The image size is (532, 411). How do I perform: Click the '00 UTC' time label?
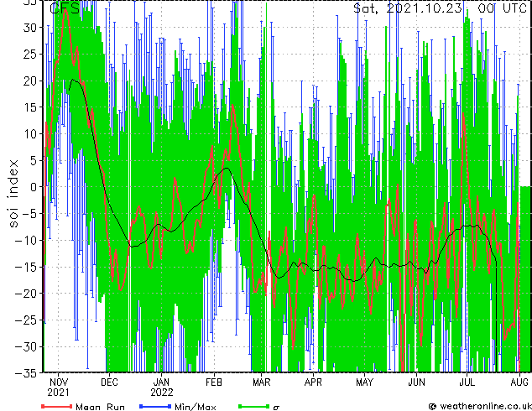tap(502, 8)
